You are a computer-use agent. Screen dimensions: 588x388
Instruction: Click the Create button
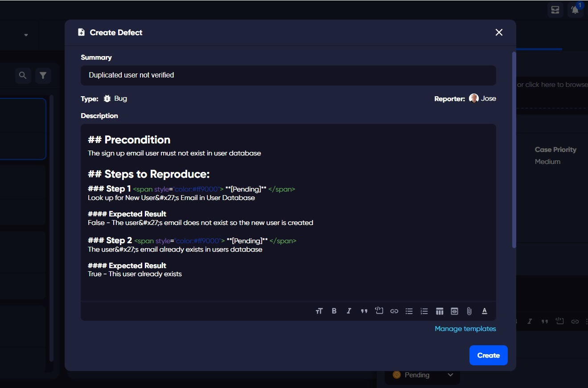(x=488, y=355)
